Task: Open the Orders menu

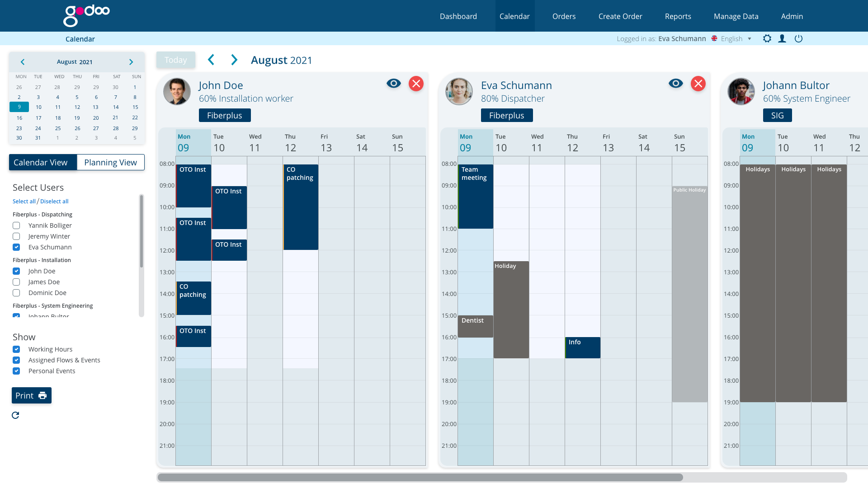Action: click(564, 16)
